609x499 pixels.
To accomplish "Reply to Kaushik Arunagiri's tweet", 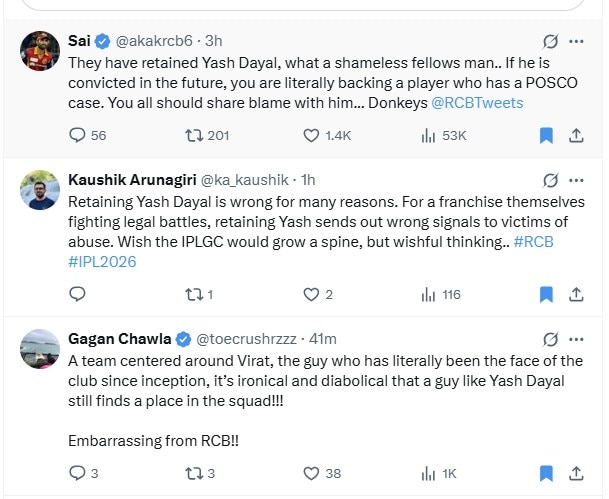I will tap(77, 294).
